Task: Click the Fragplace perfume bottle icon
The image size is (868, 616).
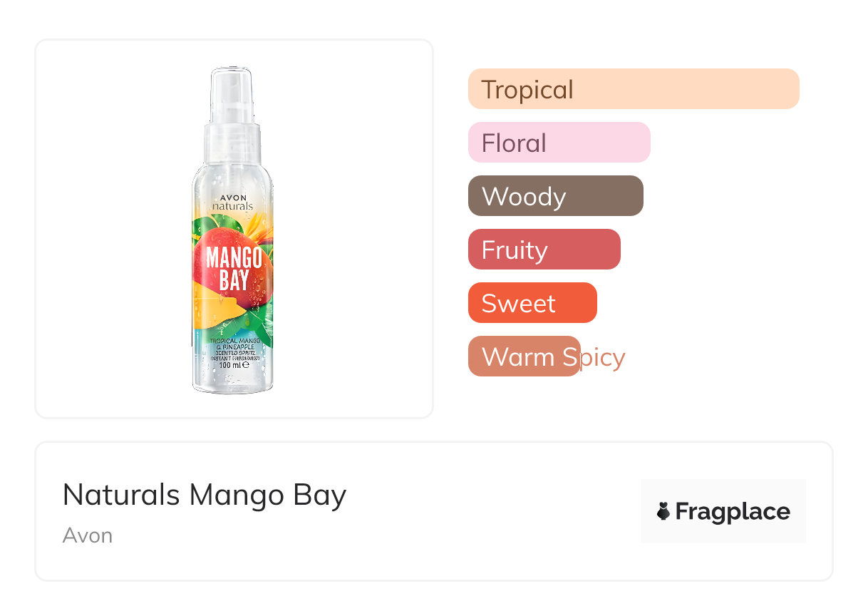Action: point(664,511)
